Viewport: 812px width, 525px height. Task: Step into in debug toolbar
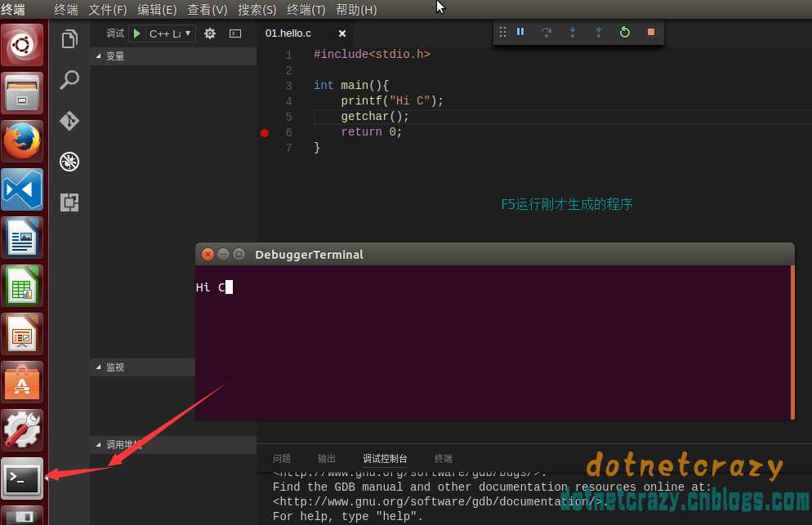tap(572, 32)
